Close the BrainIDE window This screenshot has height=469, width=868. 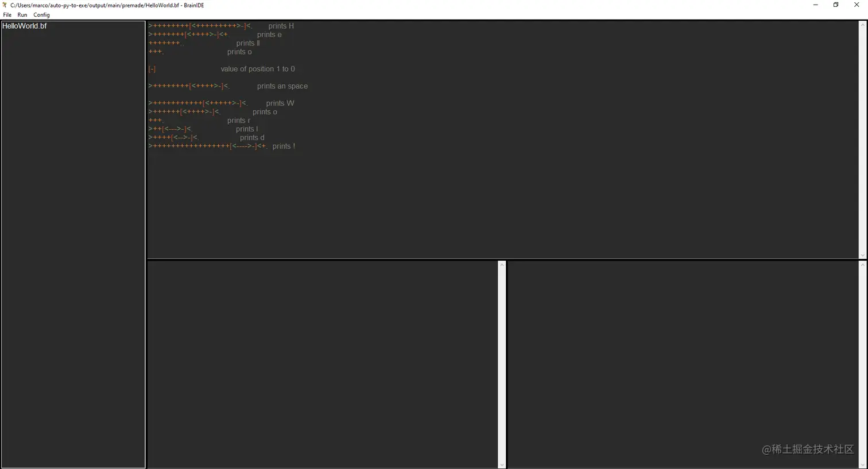pyautogui.click(x=857, y=5)
